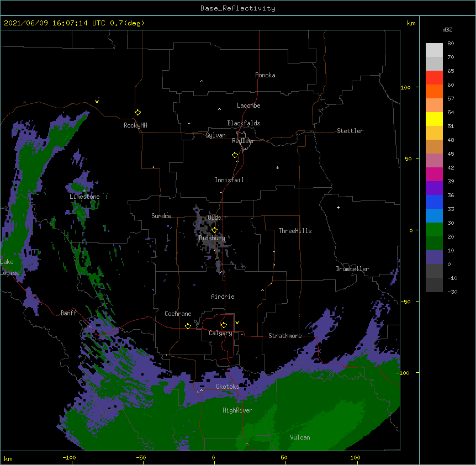The height and width of the screenshot is (465, 476).
Task: Click the bright blue 33–36 dBZ swatch
Action: pyautogui.click(x=434, y=202)
